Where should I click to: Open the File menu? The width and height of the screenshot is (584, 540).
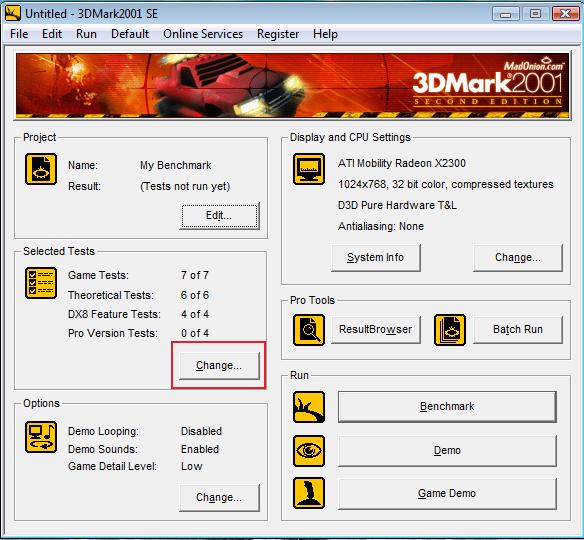pos(19,34)
